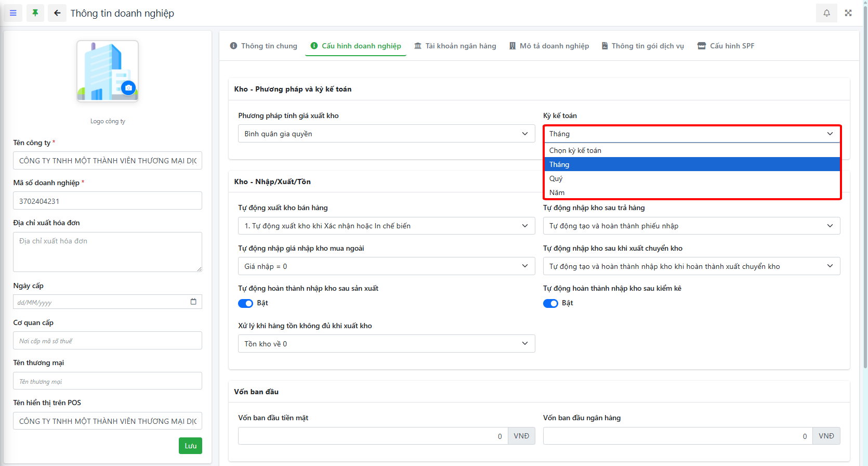Image resolution: width=868 pixels, height=466 pixels.
Task: Click the Địa chỉ xuất hóa đơn textarea
Action: point(107,252)
